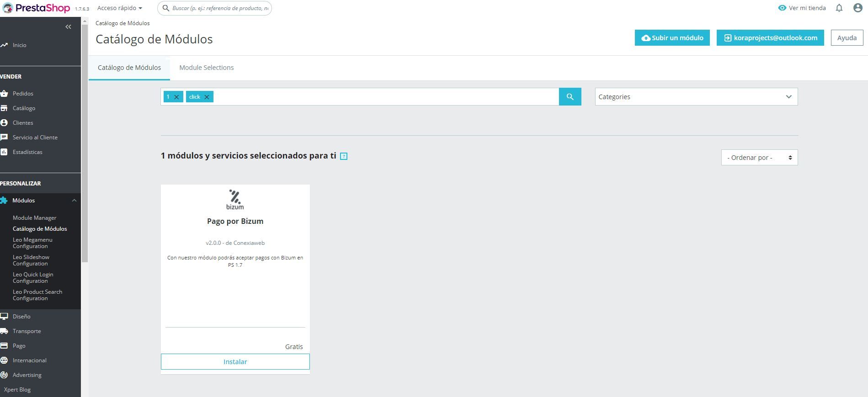
Task: Open Leo Megamenu Configuration
Action: 32,243
